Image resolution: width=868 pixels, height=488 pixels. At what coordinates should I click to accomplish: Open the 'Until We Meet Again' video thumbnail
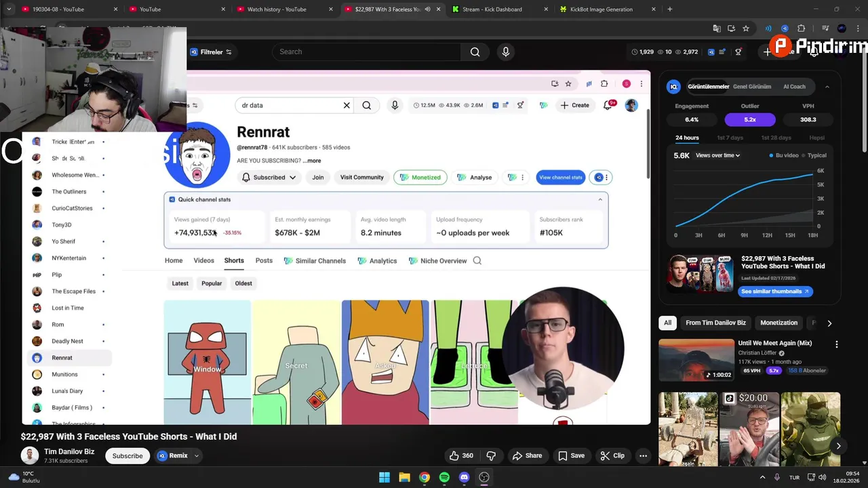696,360
